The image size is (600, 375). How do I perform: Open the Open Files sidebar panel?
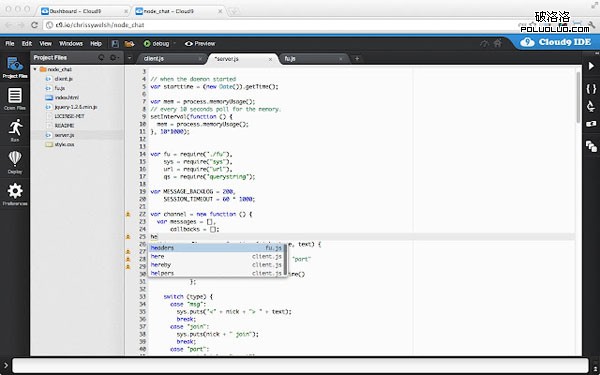[x=15, y=99]
